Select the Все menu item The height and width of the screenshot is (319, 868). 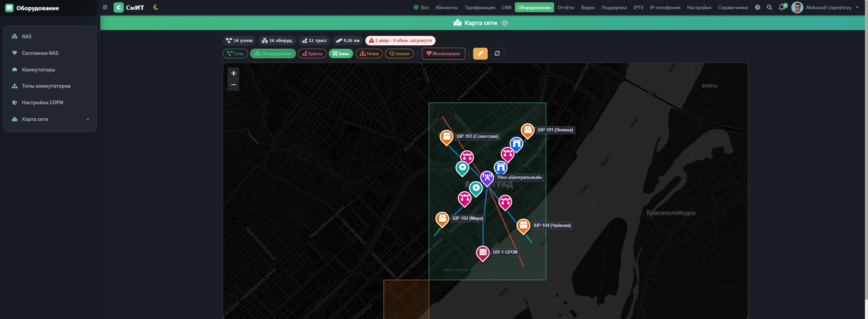[421, 7]
